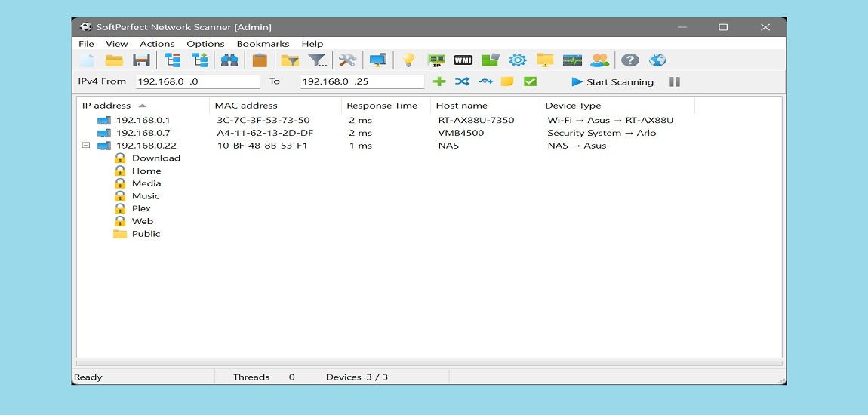Click the blue shuffle arrows icon
Viewport: 868px width, 415px height.
click(462, 81)
